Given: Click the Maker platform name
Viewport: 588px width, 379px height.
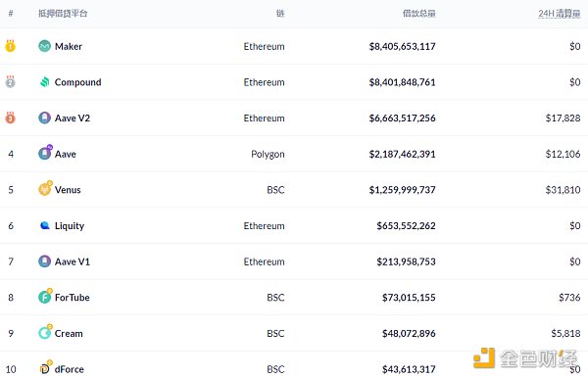Looking at the screenshot, I should [x=69, y=46].
